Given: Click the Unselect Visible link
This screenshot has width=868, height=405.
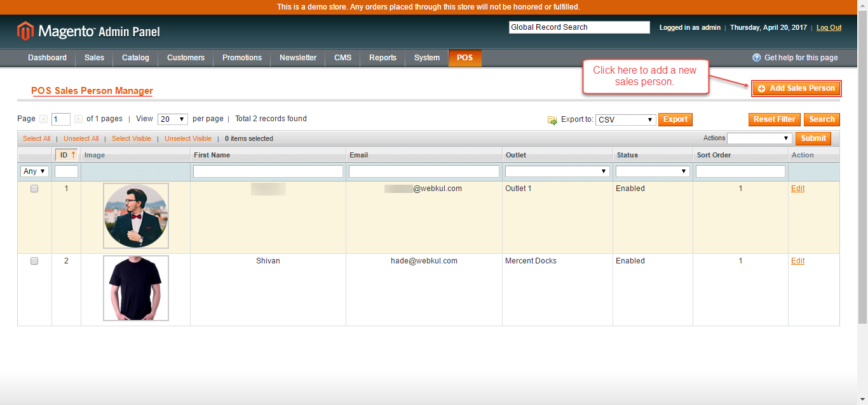Looking at the screenshot, I should (188, 138).
